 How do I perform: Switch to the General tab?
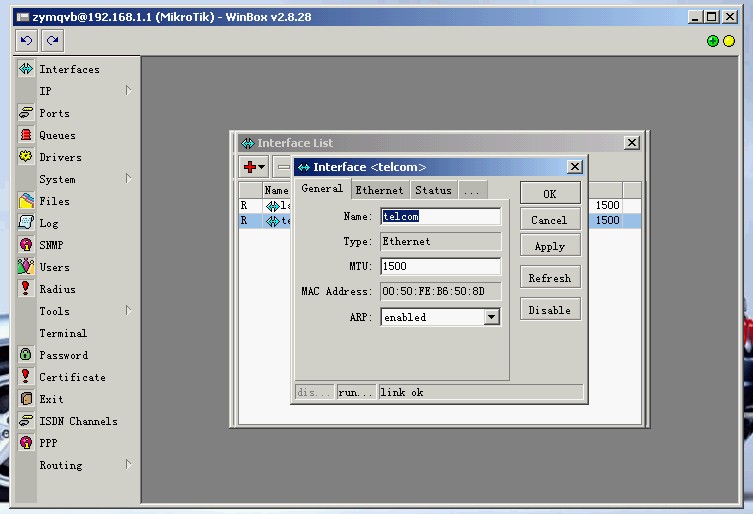pyautogui.click(x=322, y=188)
